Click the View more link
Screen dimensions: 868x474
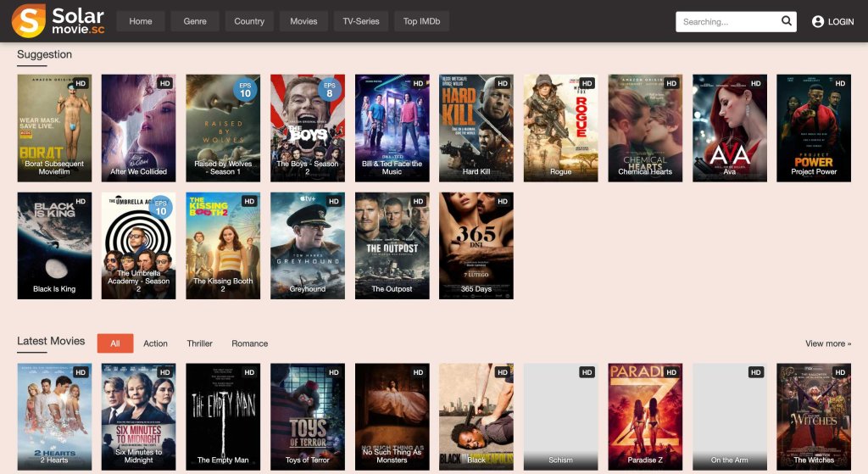[x=828, y=343]
